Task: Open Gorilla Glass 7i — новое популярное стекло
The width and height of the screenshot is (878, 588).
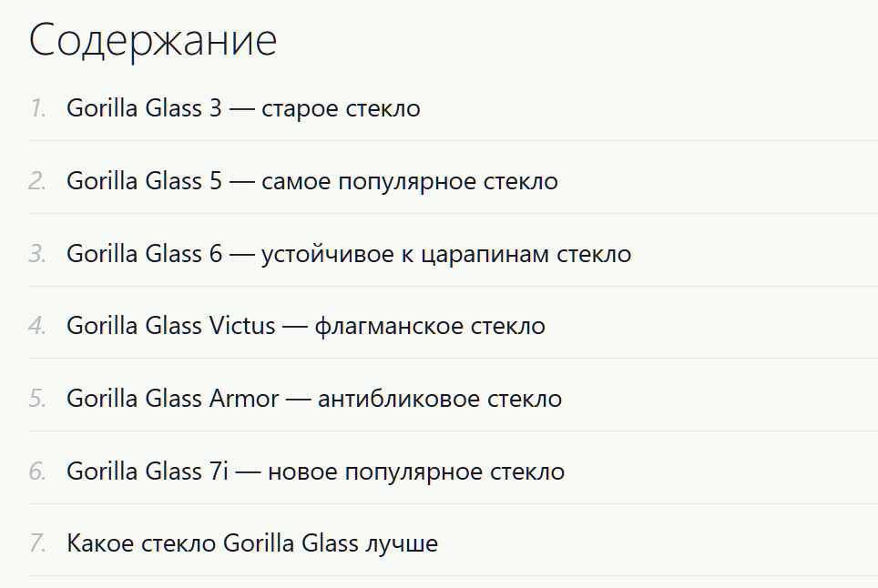Action: [x=315, y=471]
